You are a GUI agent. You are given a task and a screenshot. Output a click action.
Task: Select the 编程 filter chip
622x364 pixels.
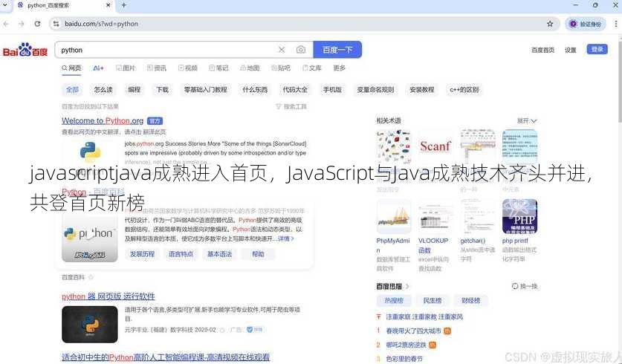(x=134, y=90)
